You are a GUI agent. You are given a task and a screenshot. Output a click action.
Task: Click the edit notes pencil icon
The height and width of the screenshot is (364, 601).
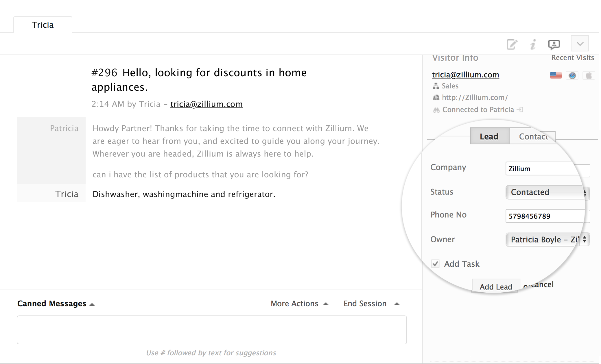click(512, 44)
